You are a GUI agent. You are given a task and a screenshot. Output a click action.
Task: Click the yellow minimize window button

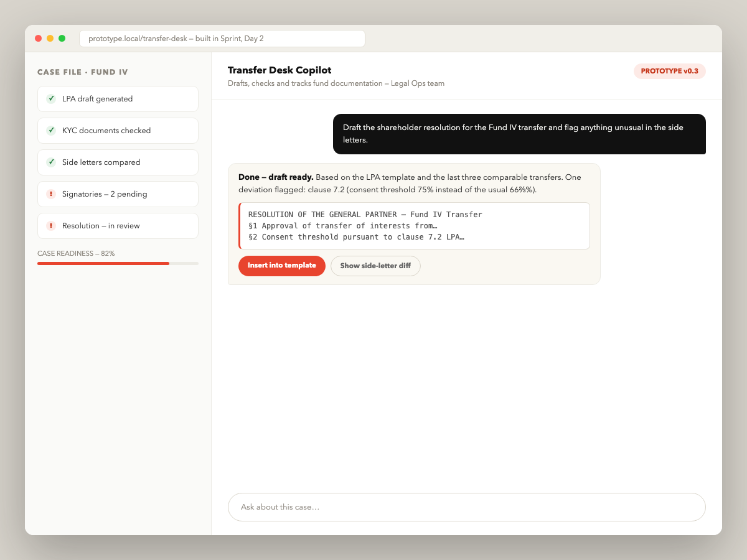[50, 39]
